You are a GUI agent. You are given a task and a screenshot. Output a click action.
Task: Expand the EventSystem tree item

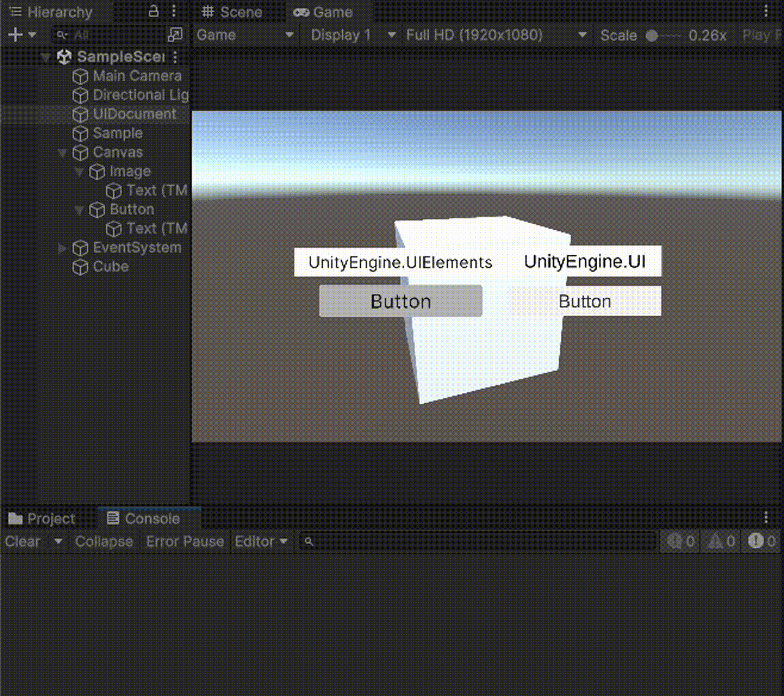coord(62,248)
